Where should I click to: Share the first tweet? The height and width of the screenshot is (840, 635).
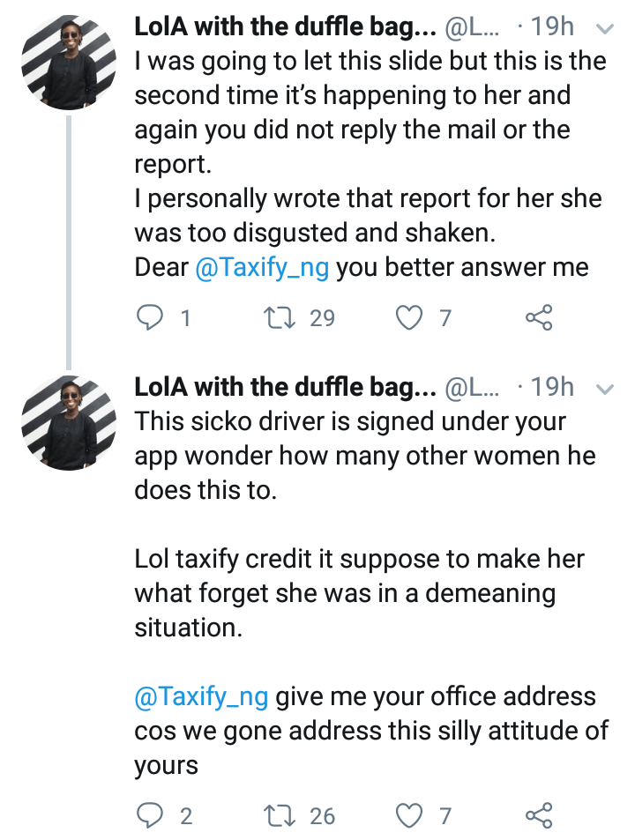(538, 317)
